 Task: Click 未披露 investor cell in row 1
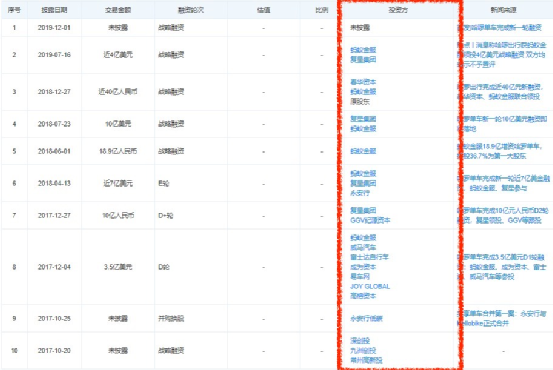(x=360, y=28)
